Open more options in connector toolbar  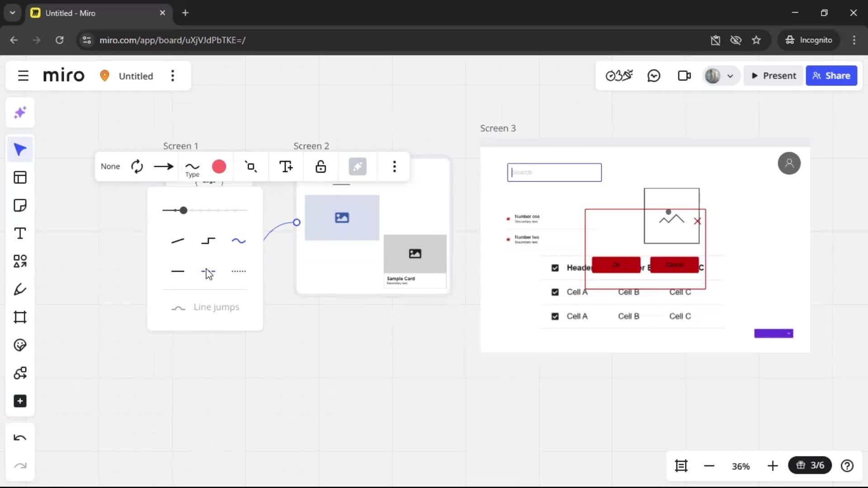coord(394,166)
